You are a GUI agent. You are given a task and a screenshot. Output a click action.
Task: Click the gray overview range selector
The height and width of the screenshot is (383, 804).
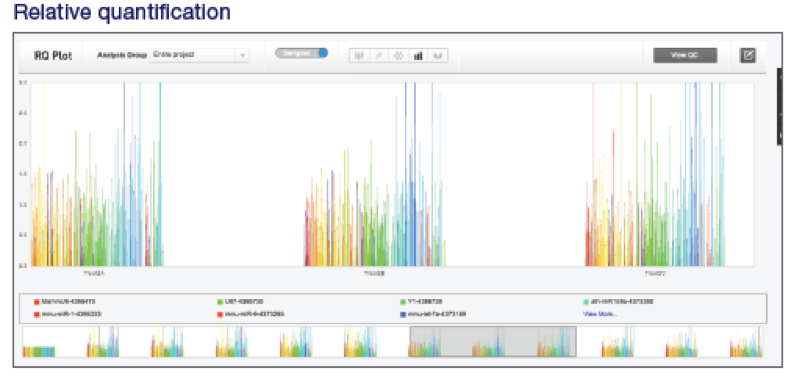pyautogui.click(x=493, y=341)
